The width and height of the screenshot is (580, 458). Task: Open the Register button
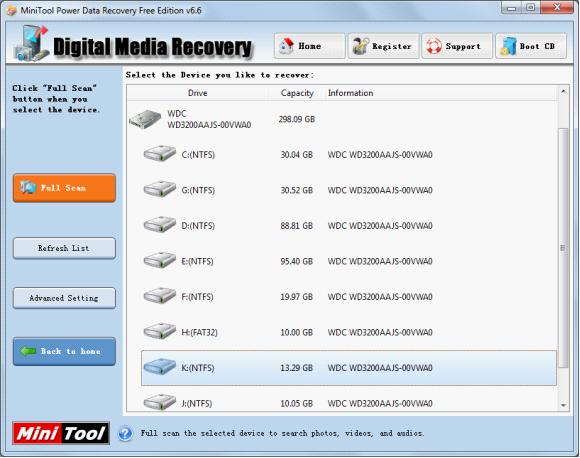tap(383, 46)
